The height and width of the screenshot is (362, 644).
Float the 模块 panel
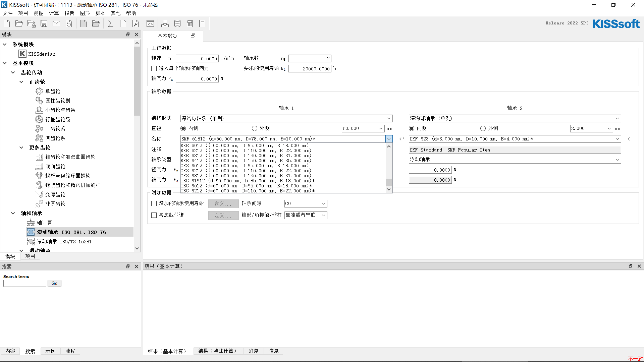click(x=128, y=35)
